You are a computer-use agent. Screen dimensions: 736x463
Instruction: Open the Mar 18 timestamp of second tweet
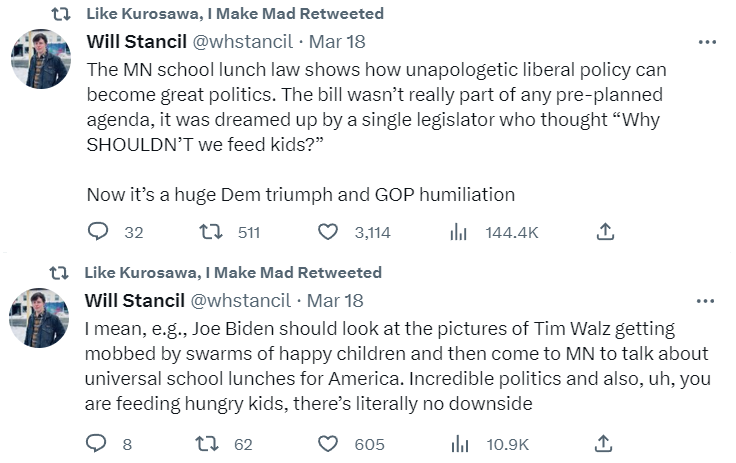coord(336,300)
